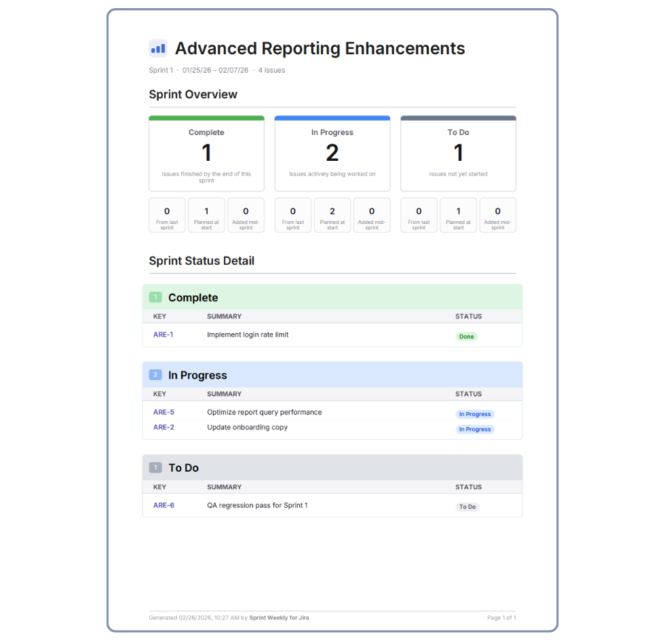The image size is (665, 644).
Task: Click the blue "2" count badge beside In Progress
Action: [x=155, y=375]
